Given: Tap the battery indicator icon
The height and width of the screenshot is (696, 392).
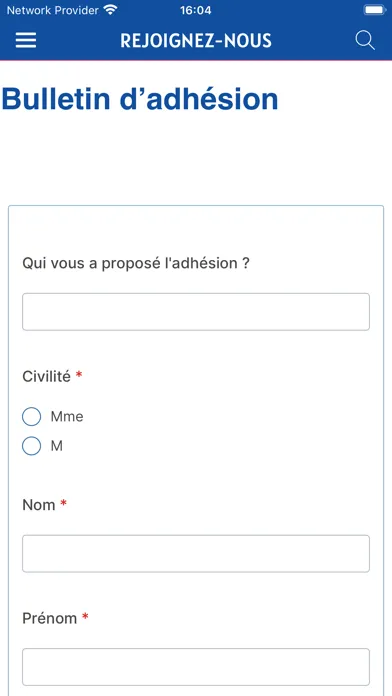Looking at the screenshot, I should (x=375, y=10).
